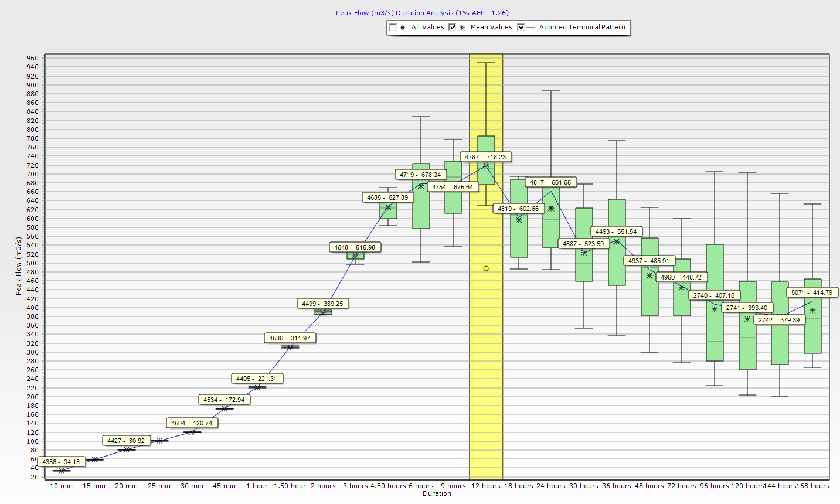Click the "10 min" duration axis label

[61, 486]
